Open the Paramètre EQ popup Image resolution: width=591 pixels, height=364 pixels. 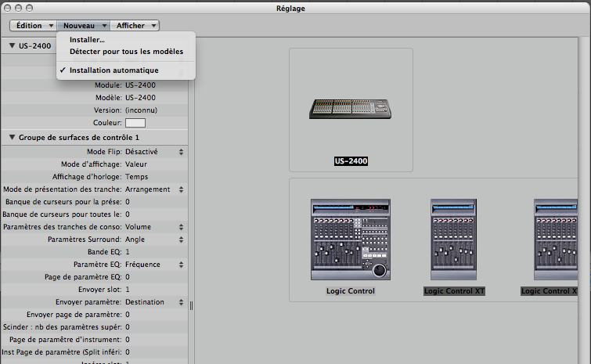coord(182,265)
